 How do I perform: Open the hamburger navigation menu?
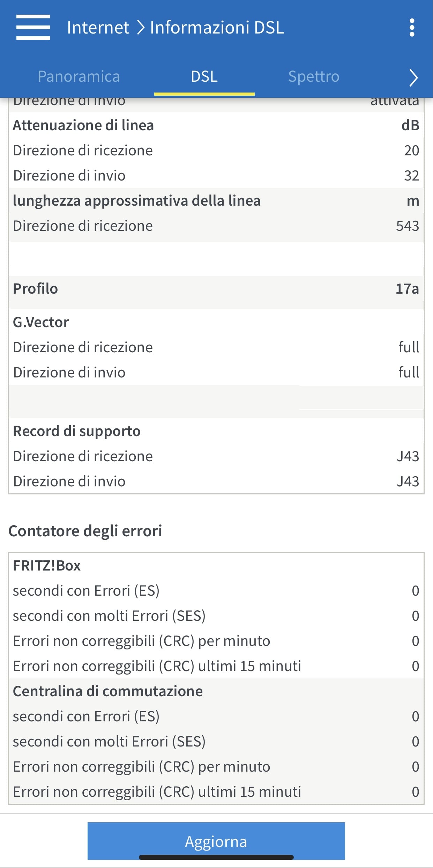pos(33,27)
